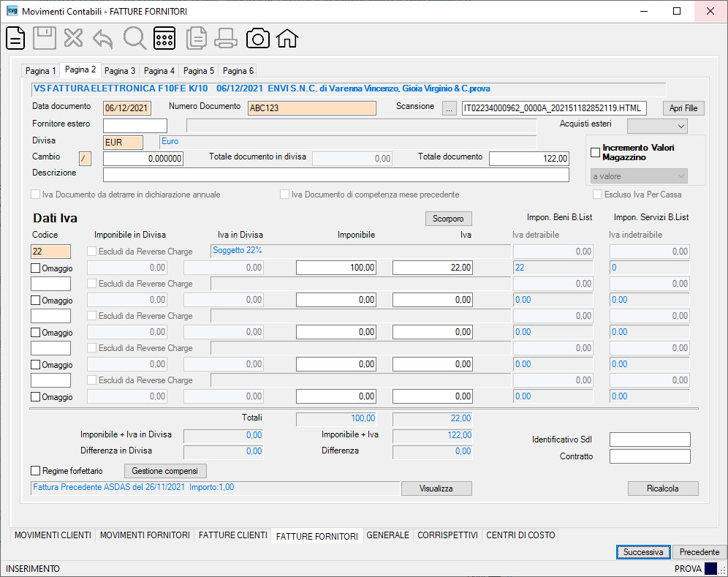Click the delete X toolbar icon
Viewport: 728px width, 577px height.
click(73, 38)
